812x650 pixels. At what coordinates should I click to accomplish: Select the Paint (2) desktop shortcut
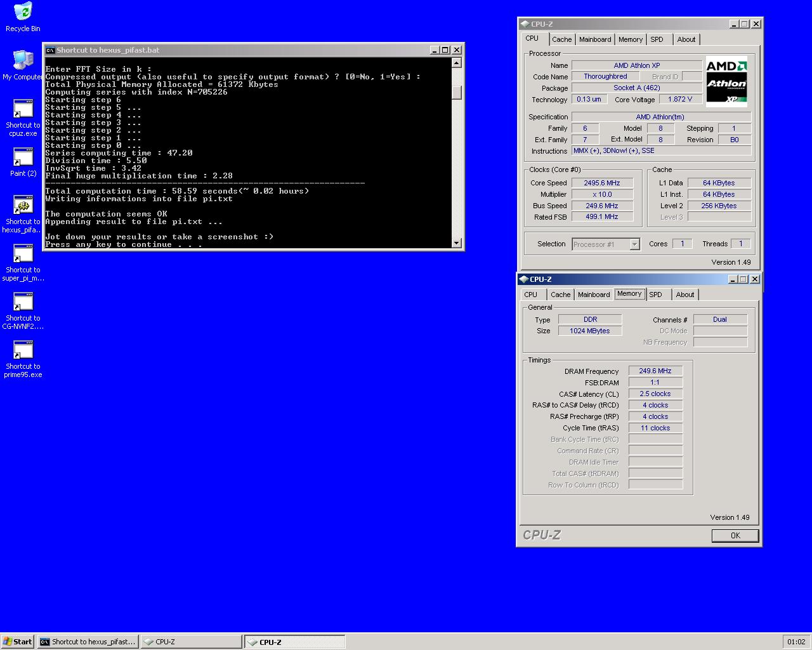23,162
